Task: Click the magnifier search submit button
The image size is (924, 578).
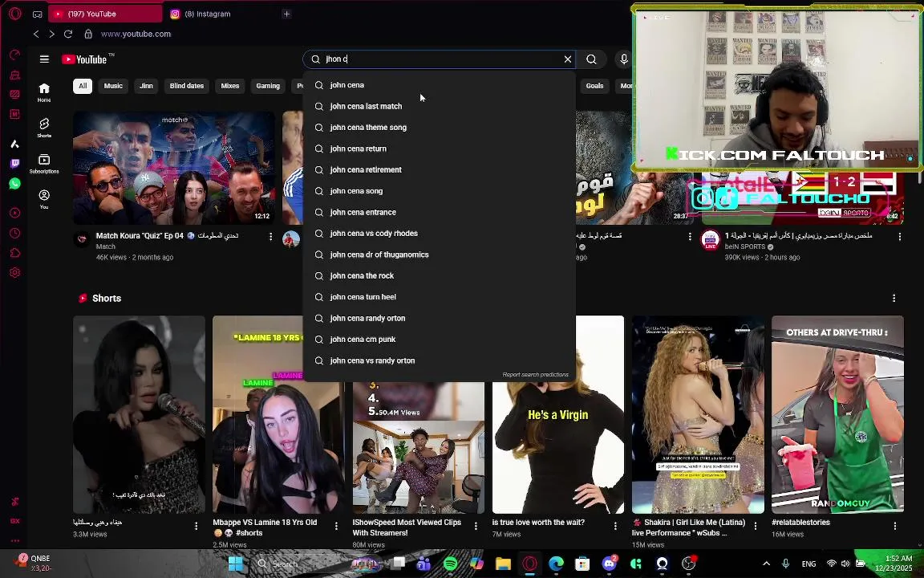Action: (591, 59)
